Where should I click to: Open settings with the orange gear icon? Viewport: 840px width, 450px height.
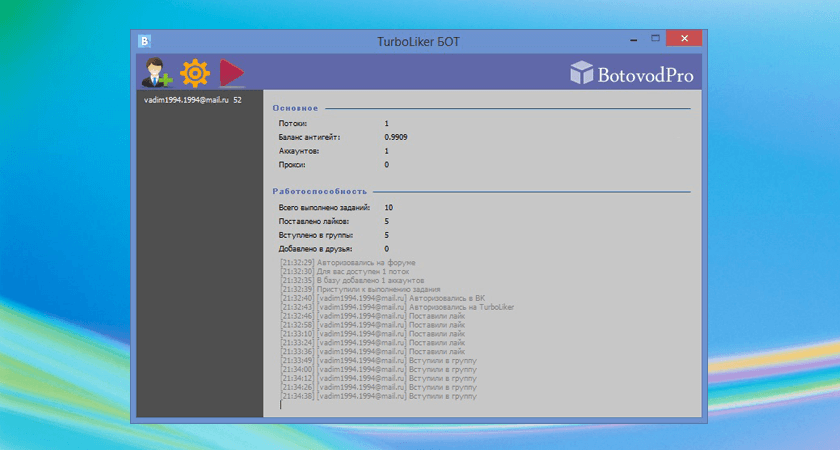194,73
